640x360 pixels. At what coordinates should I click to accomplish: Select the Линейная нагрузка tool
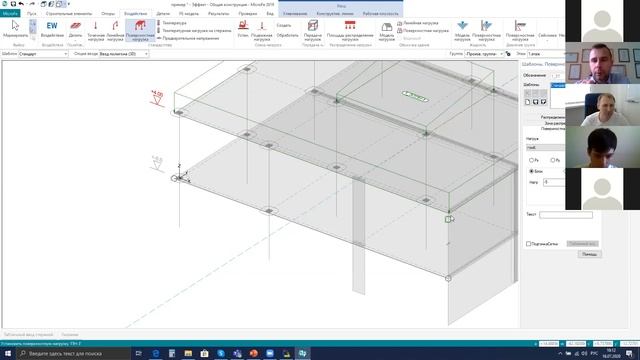[115, 31]
